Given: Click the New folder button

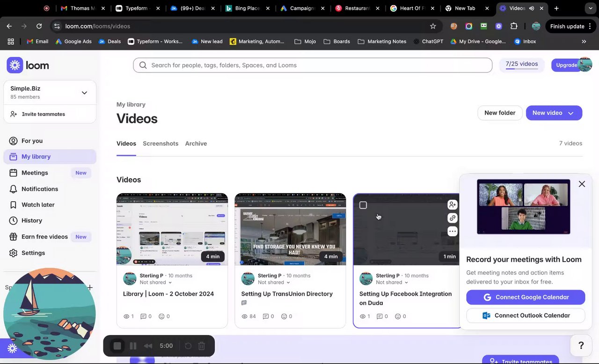Looking at the screenshot, I should [500, 113].
